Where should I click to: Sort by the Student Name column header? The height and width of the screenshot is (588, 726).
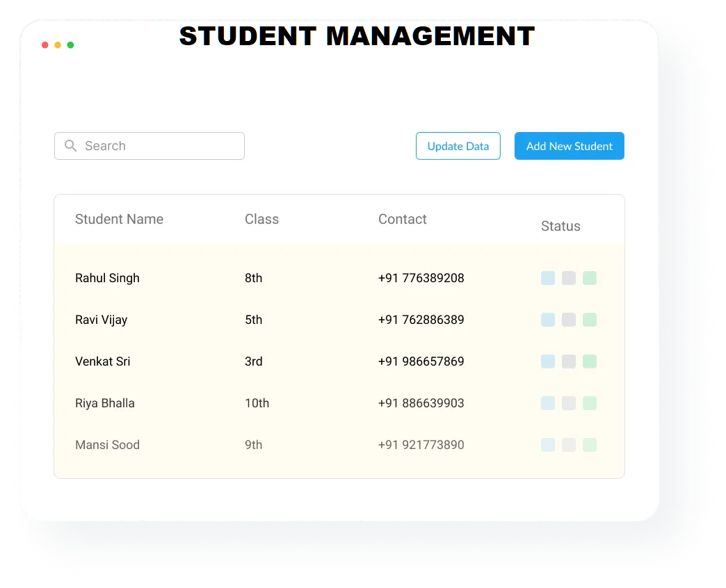coord(119,219)
